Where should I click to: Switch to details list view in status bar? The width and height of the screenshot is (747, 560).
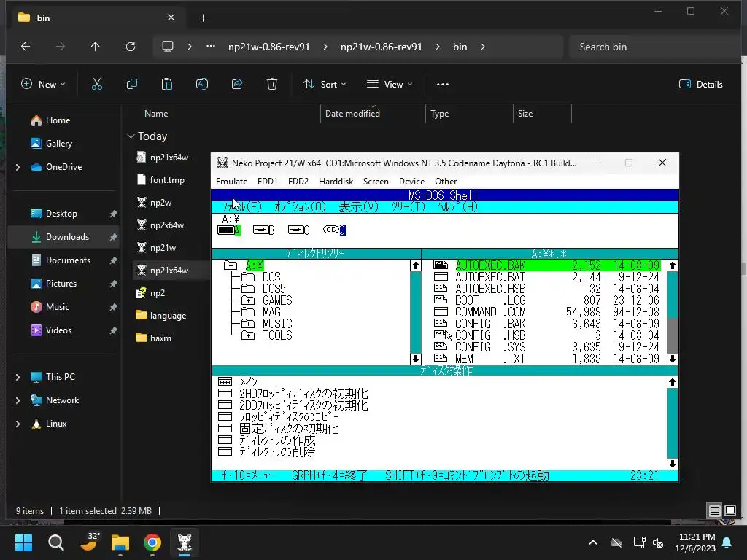tap(715, 511)
